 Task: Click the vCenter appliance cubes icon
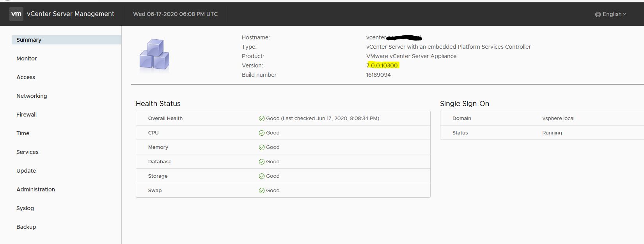coord(154,55)
